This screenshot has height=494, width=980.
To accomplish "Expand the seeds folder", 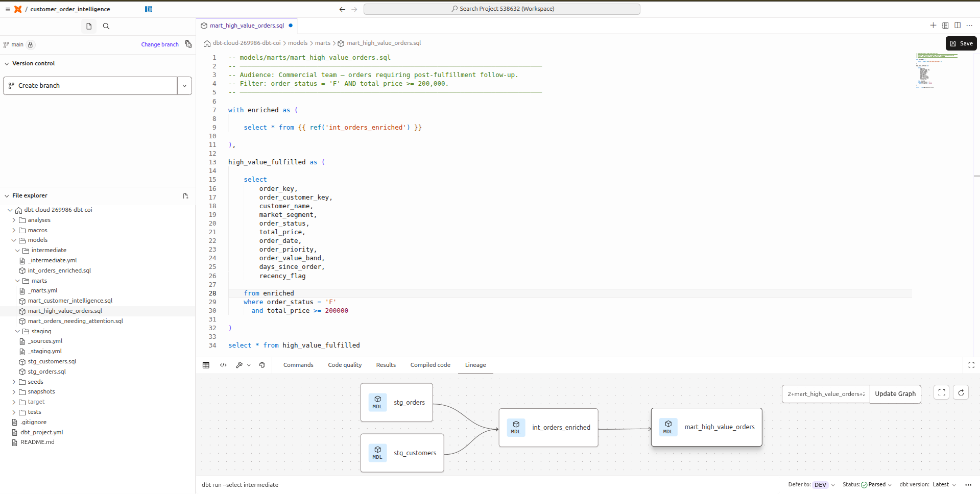I will [14, 382].
